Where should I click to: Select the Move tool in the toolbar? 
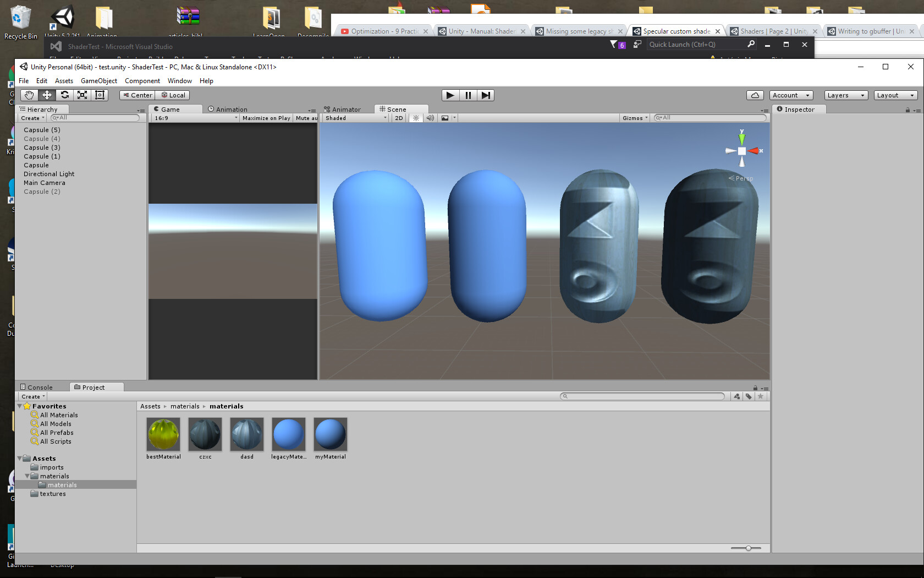pos(47,95)
